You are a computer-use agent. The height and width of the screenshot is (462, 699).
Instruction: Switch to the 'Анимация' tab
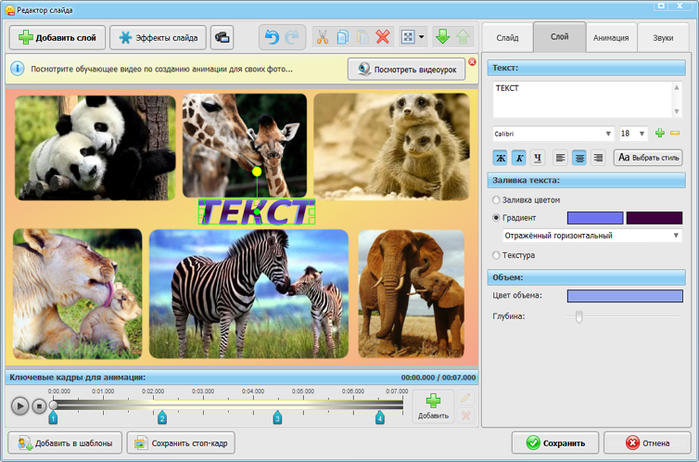coord(611,37)
